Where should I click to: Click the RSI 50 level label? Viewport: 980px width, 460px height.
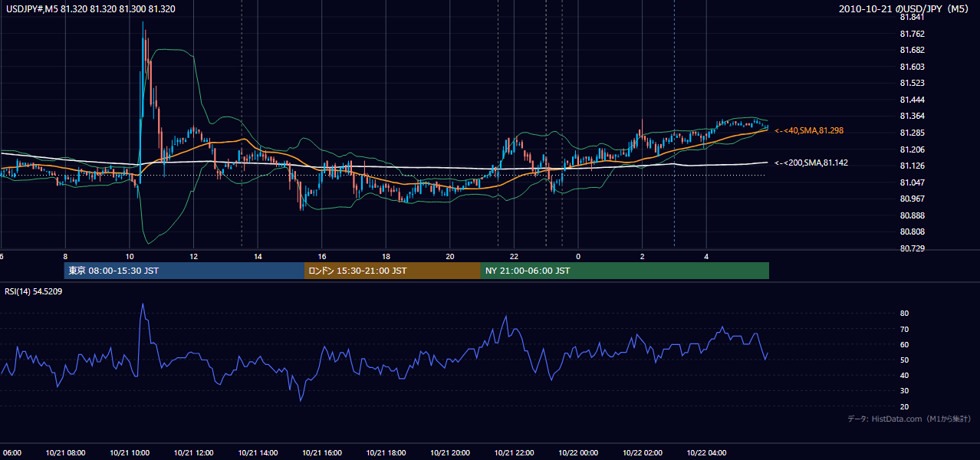click(x=905, y=360)
